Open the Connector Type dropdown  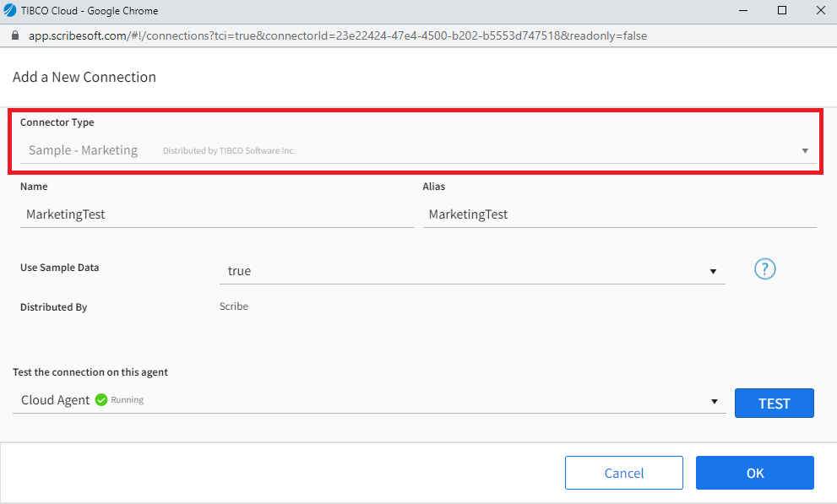pos(418,150)
